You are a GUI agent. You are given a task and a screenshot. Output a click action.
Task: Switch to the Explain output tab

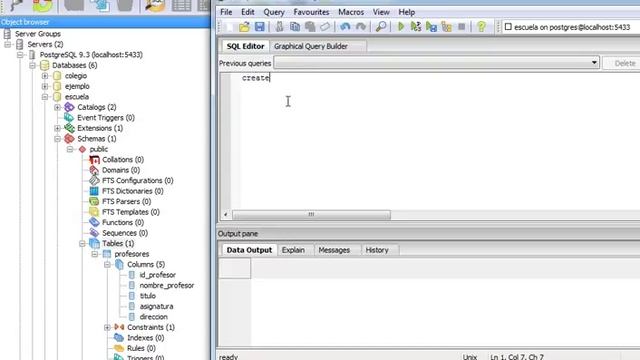[x=293, y=250]
